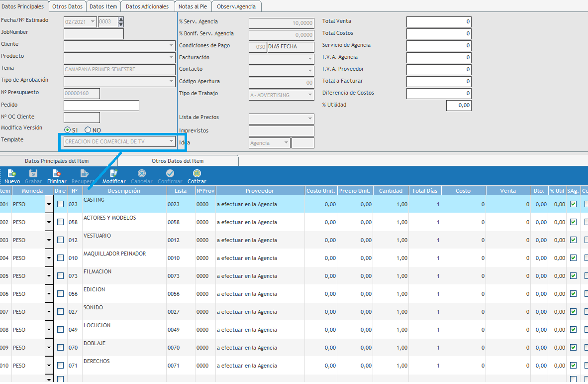
Task: Open the Tipo de Trabajo dropdown
Action: coord(310,95)
